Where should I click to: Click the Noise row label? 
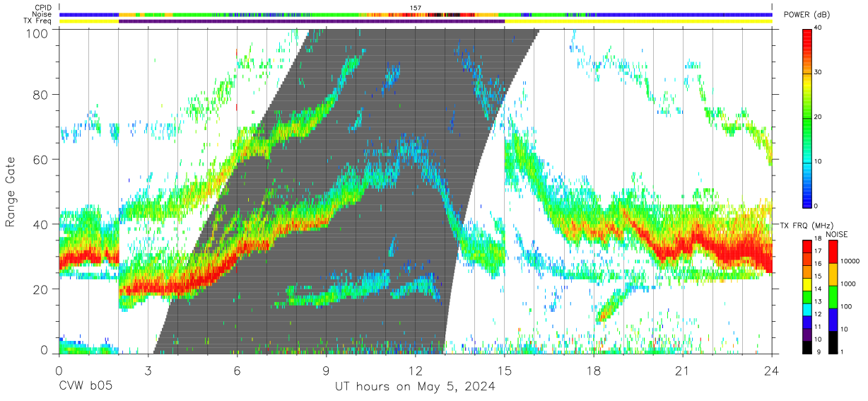pyautogui.click(x=43, y=14)
